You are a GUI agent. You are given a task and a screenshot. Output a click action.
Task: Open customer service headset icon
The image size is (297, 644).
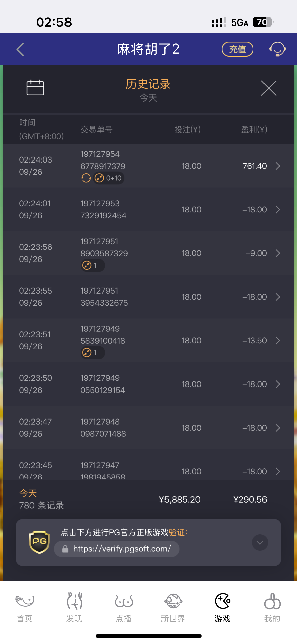click(277, 49)
